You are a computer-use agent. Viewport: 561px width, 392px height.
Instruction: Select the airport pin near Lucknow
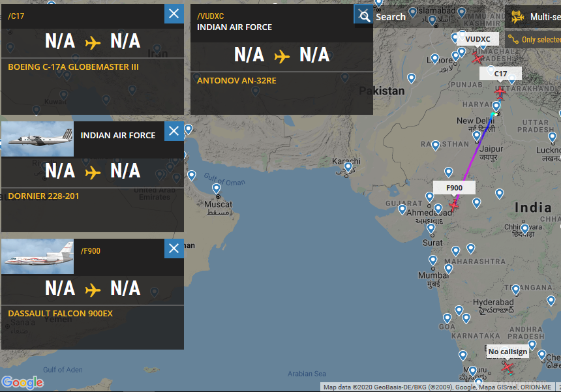click(552, 137)
